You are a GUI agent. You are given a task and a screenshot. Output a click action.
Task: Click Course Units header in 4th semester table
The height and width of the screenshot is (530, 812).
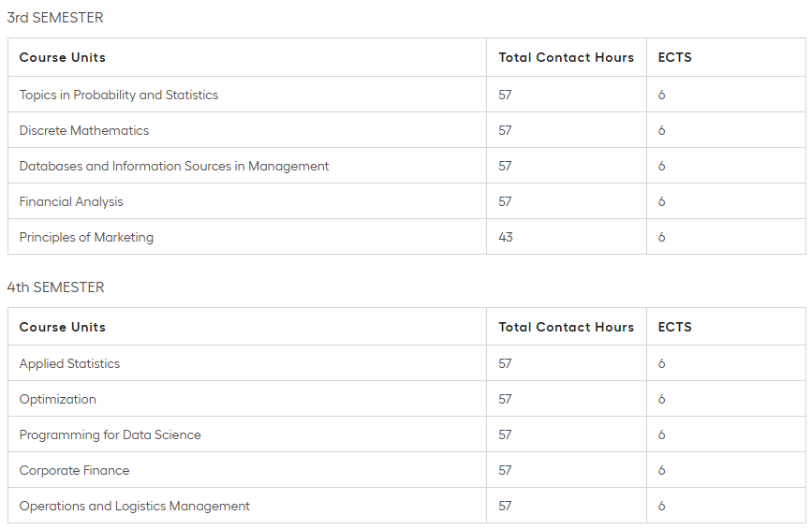tap(63, 327)
